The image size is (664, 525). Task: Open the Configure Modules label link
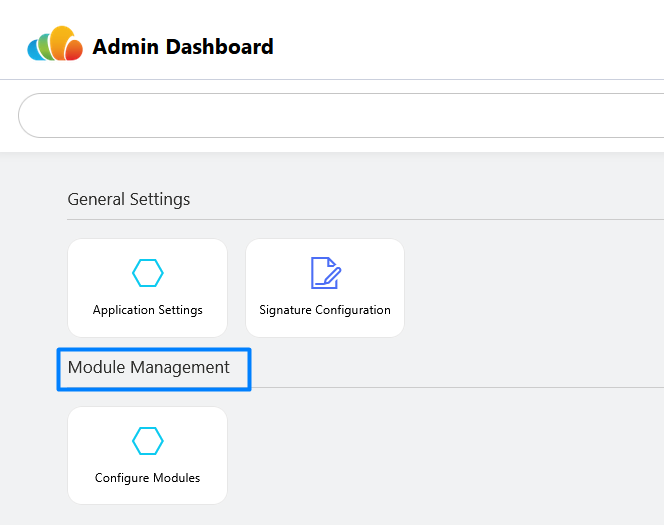coord(147,478)
